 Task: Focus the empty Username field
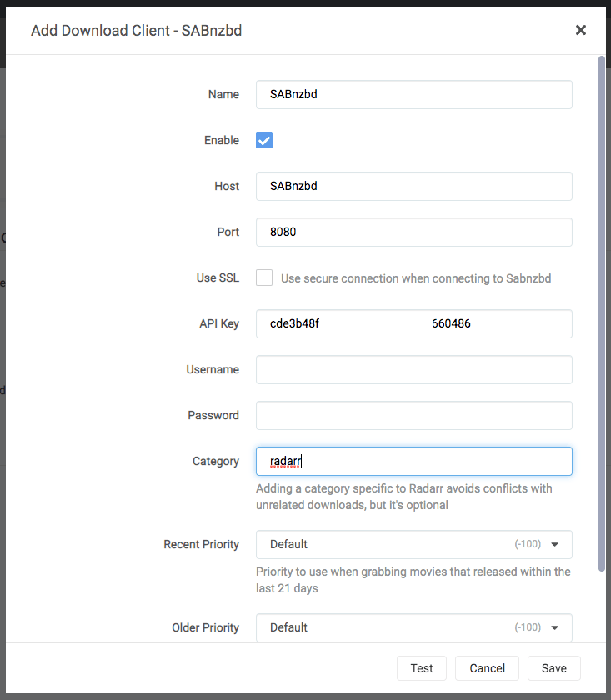pos(413,370)
